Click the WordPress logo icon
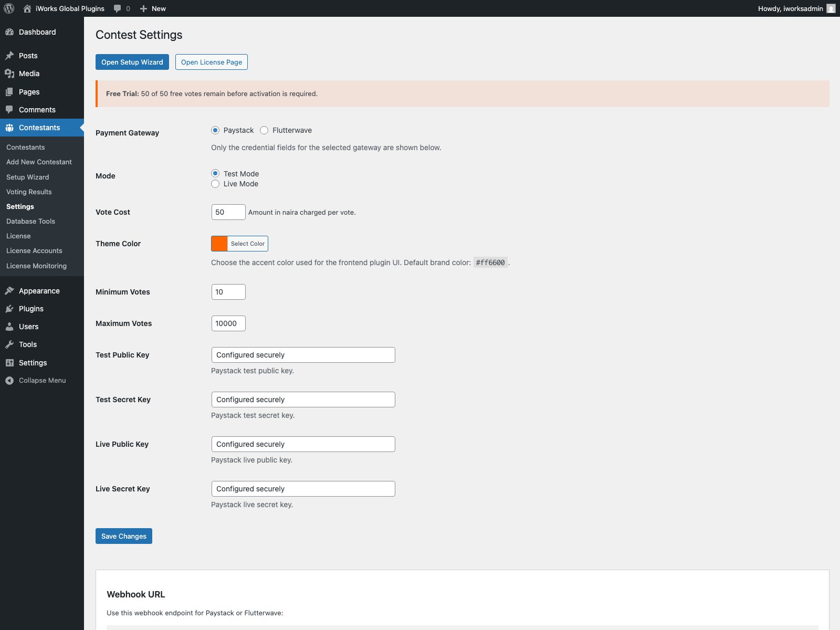The image size is (840, 630). click(9, 8)
